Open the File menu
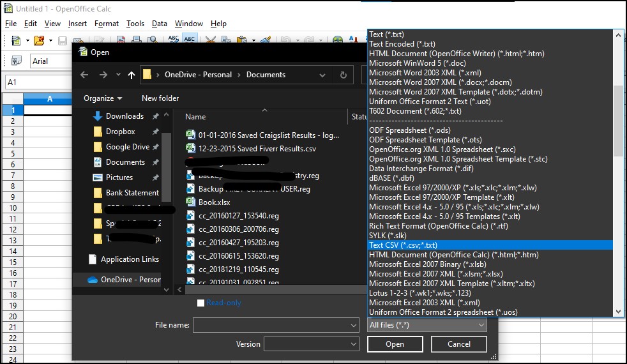The image size is (627, 364). (x=11, y=24)
